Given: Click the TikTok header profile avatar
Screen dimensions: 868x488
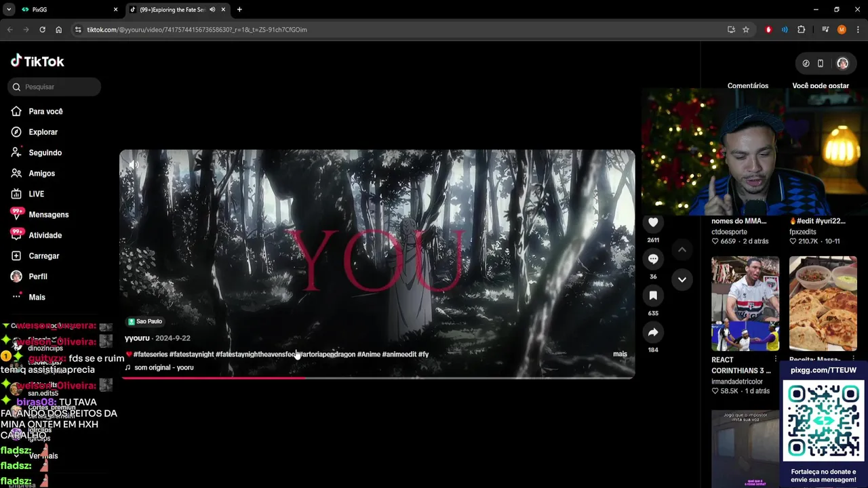Looking at the screenshot, I should [842, 63].
